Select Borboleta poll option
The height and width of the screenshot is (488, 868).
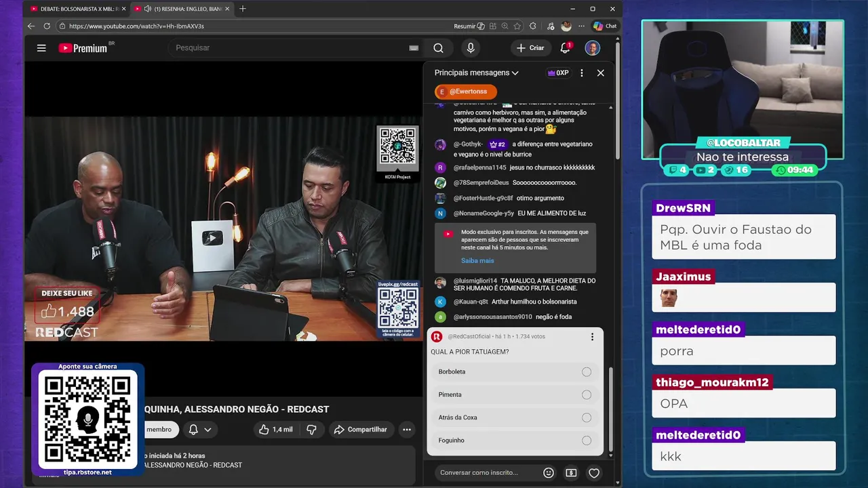tap(515, 371)
